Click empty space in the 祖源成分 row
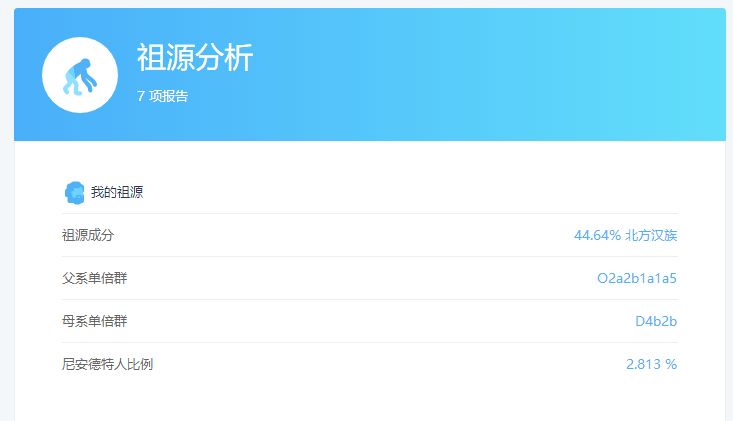This screenshot has height=421, width=733. point(350,235)
